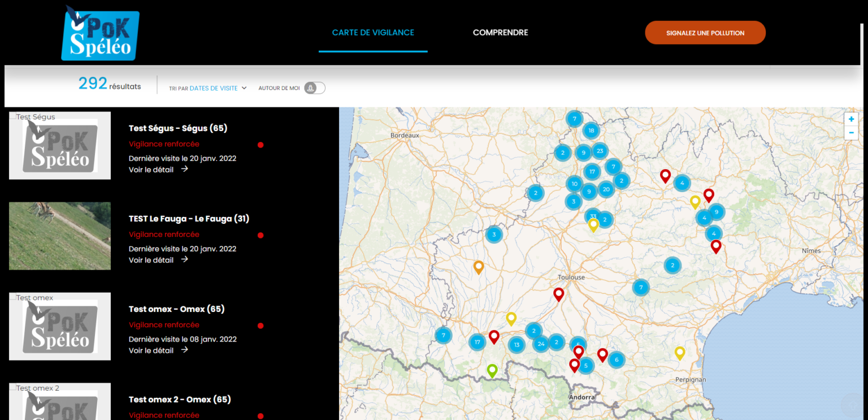Open the cluster marker labeled 6

pyautogui.click(x=617, y=360)
